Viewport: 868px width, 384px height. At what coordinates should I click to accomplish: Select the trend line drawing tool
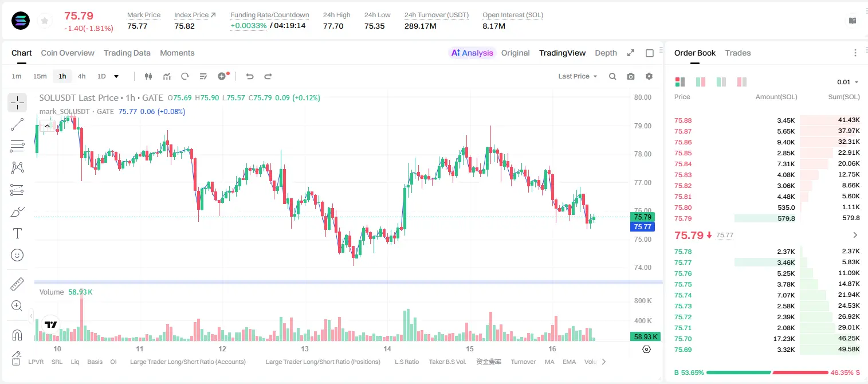pos(17,124)
